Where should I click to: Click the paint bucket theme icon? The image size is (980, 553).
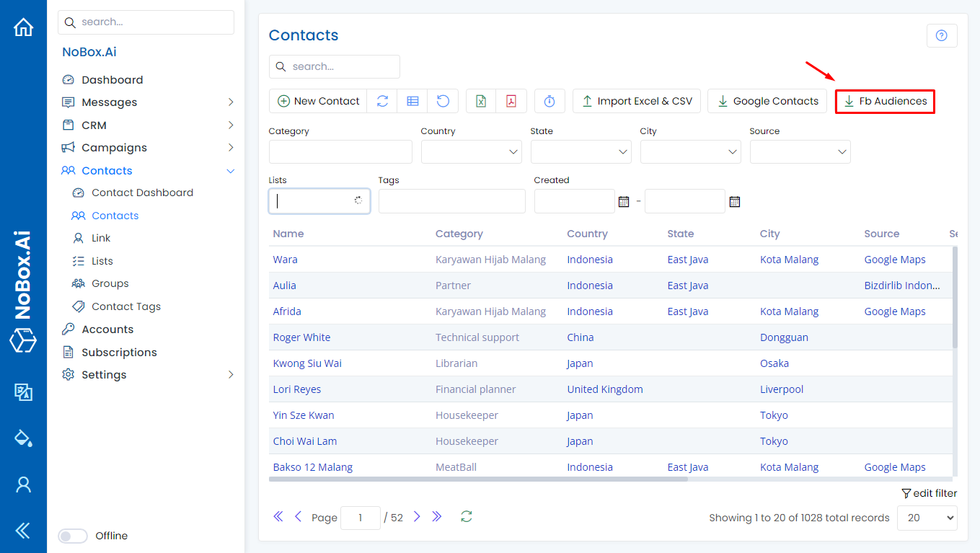coord(23,438)
